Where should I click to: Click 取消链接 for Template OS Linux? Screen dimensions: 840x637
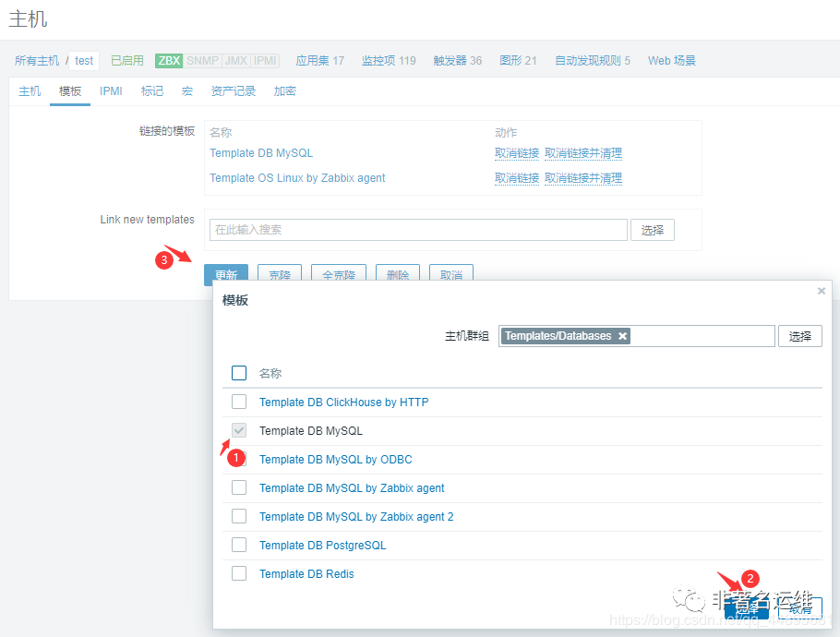[x=516, y=178]
